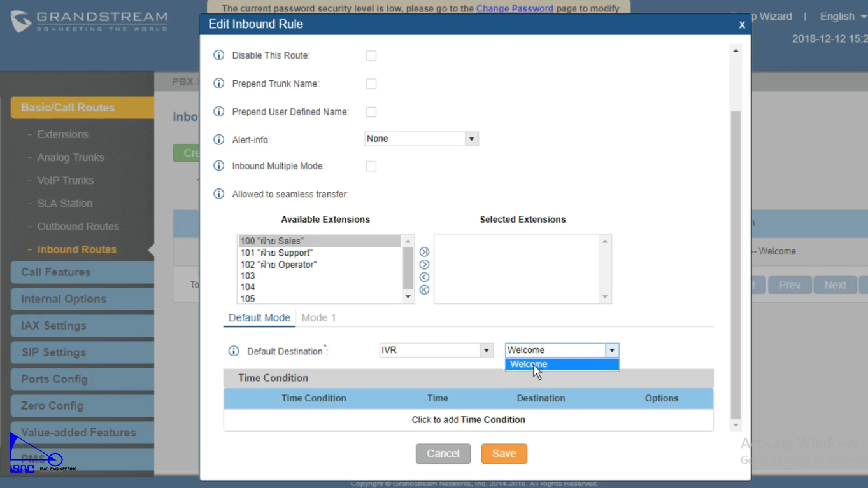Screen dimensions: 868x488
Task: Save the inbound rule
Action: tap(504, 454)
